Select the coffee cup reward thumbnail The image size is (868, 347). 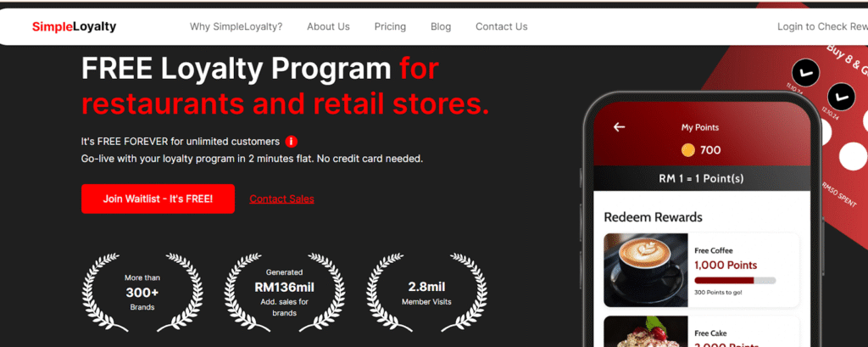tap(646, 270)
